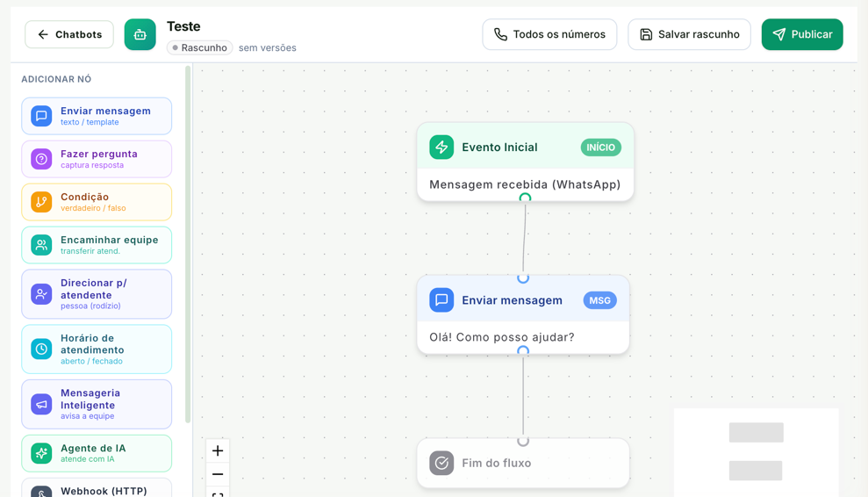The width and height of the screenshot is (868, 497).
Task: Click the Enviar mensagem input connector handle
Action: pos(523,278)
